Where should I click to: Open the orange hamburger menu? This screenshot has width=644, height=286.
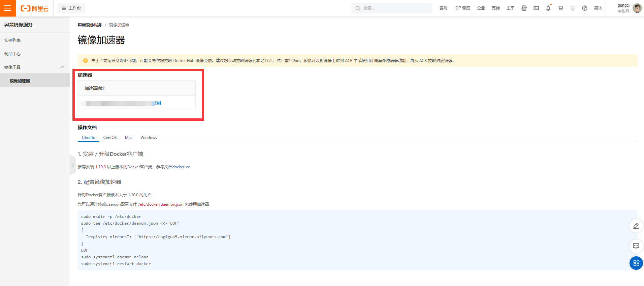tap(7, 8)
